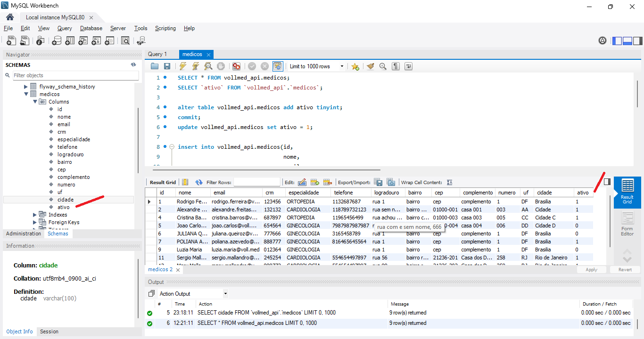Screen dimensions: 644x339
Task: Open find panel magnifier icon
Action: (383, 66)
